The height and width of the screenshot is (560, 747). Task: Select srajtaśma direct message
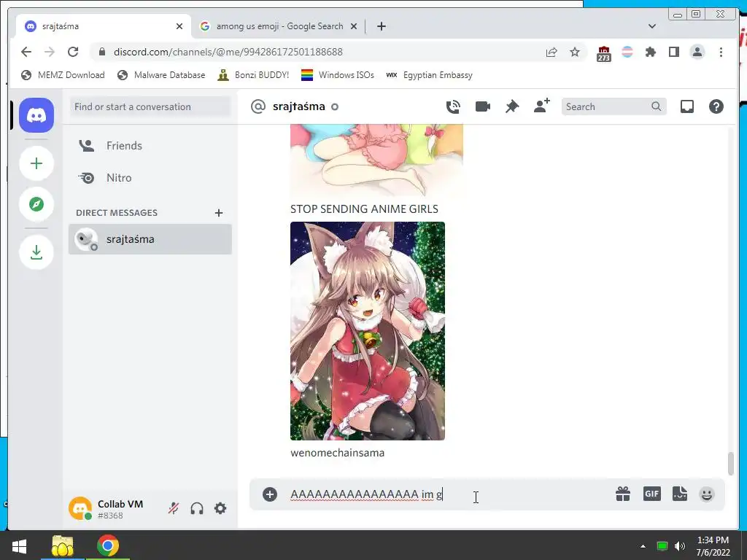tap(150, 239)
